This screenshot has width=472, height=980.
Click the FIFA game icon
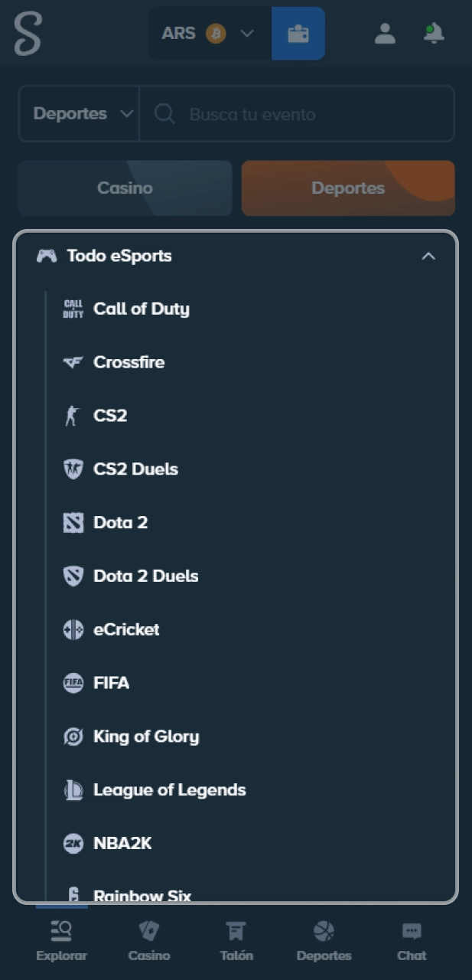73,683
